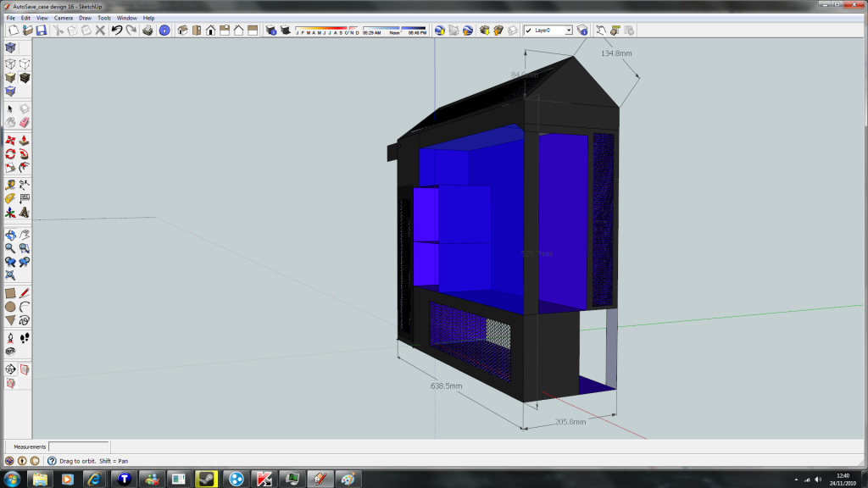The width and height of the screenshot is (868, 488).
Task: Click the help question mark in status bar
Action: point(51,461)
